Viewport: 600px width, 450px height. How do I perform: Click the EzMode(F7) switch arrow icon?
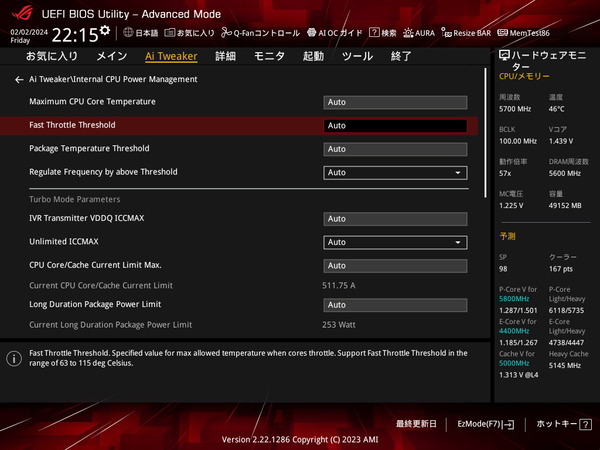pyautogui.click(x=509, y=424)
